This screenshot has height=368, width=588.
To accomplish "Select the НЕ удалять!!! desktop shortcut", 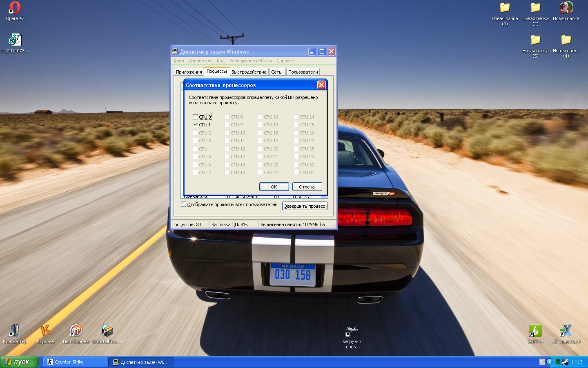I will pos(566,334).
